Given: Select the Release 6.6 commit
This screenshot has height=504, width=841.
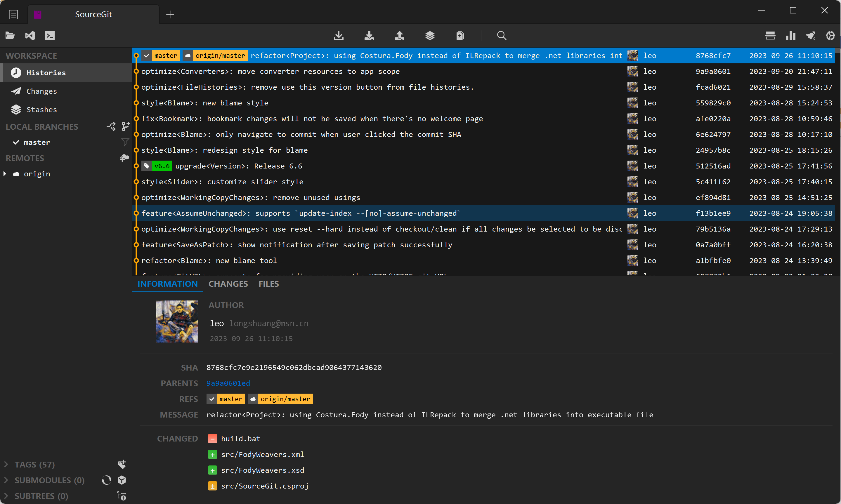Looking at the screenshot, I should tap(484, 166).
